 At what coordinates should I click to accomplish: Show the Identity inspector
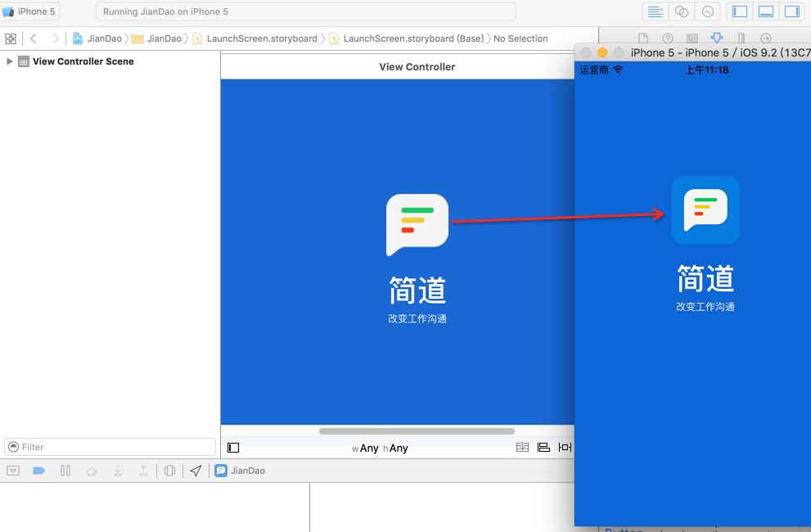pyautogui.click(x=692, y=38)
